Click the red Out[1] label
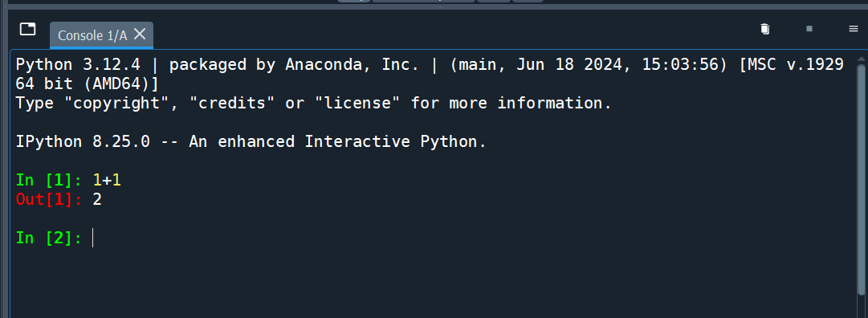 tap(49, 199)
